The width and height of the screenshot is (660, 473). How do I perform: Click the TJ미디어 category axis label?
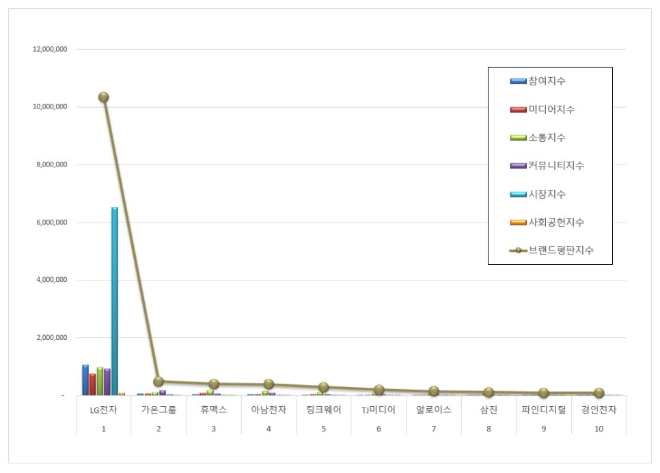coord(378,410)
